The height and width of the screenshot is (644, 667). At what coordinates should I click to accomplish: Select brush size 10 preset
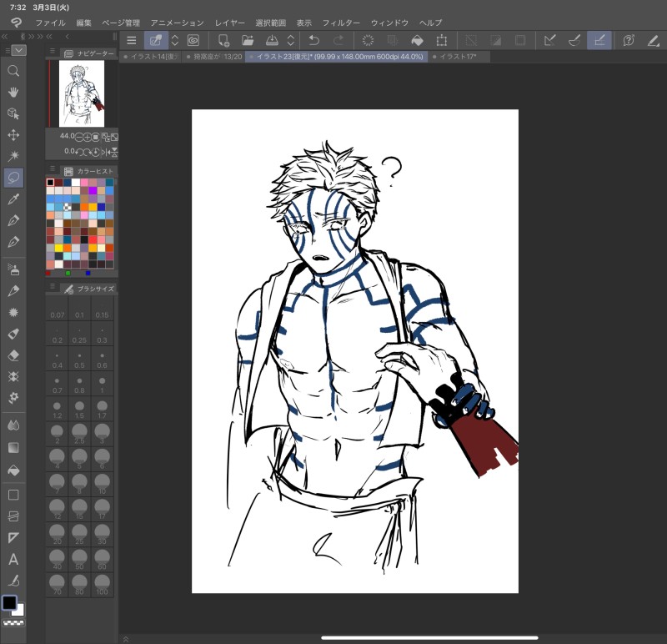[102, 485]
